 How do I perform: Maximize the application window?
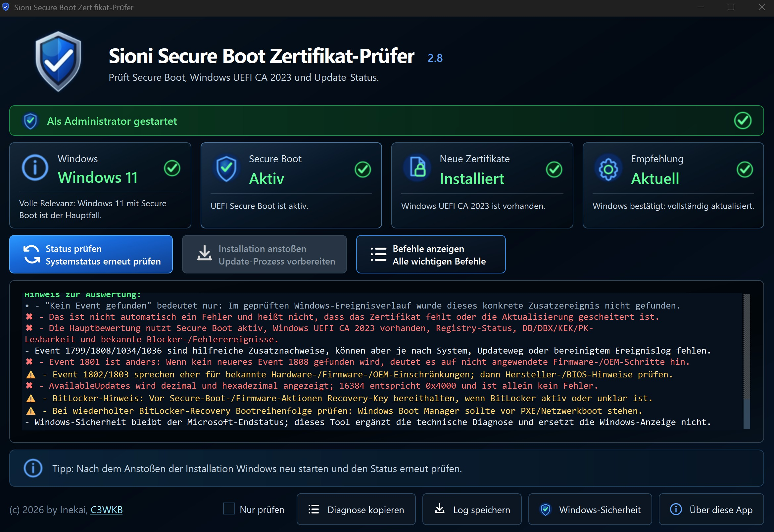pyautogui.click(x=731, y=7)
